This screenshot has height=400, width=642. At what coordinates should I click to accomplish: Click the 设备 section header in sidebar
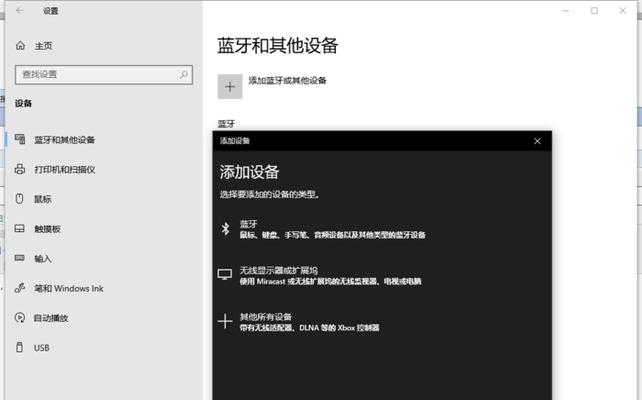(23, 103)
